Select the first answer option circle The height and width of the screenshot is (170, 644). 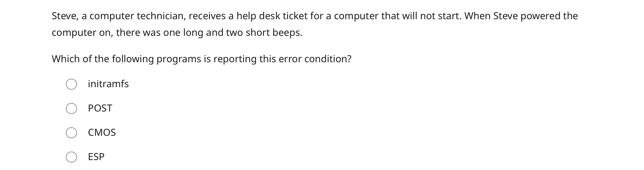point(72,84)
